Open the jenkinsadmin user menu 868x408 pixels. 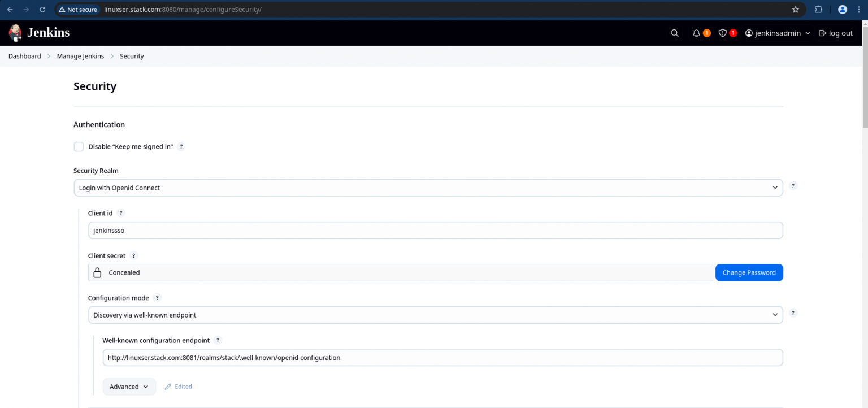778,33
